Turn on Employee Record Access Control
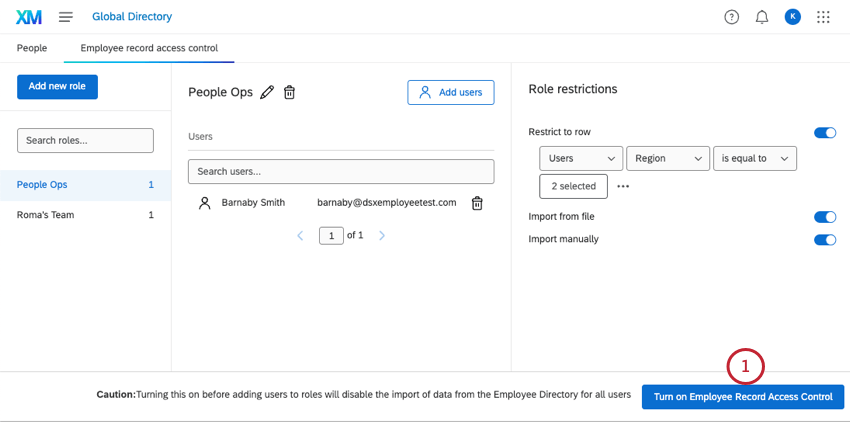The image size is (850, 423). [x=743, y=397]
